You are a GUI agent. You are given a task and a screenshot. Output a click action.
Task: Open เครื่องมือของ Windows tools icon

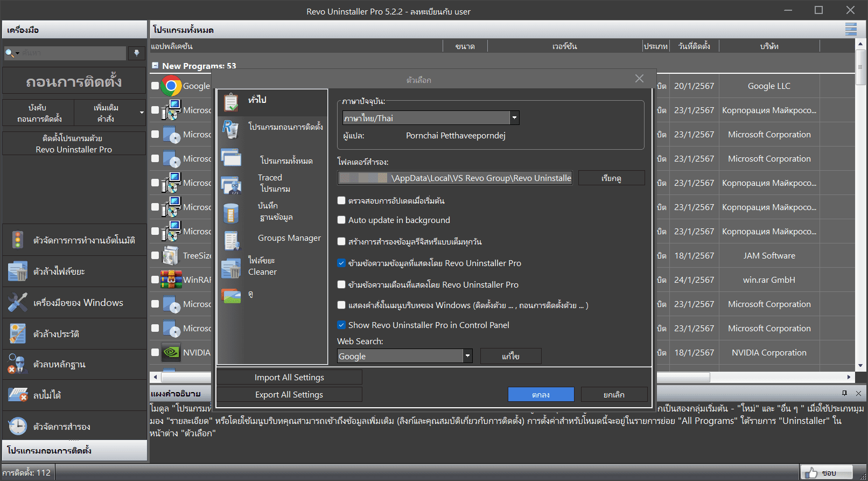tap(17, 302)
